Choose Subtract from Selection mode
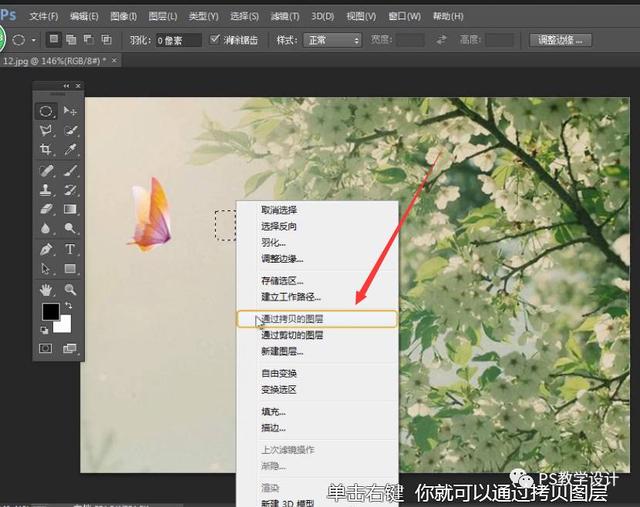The image size is (640, 507). (x=89, y=40)
